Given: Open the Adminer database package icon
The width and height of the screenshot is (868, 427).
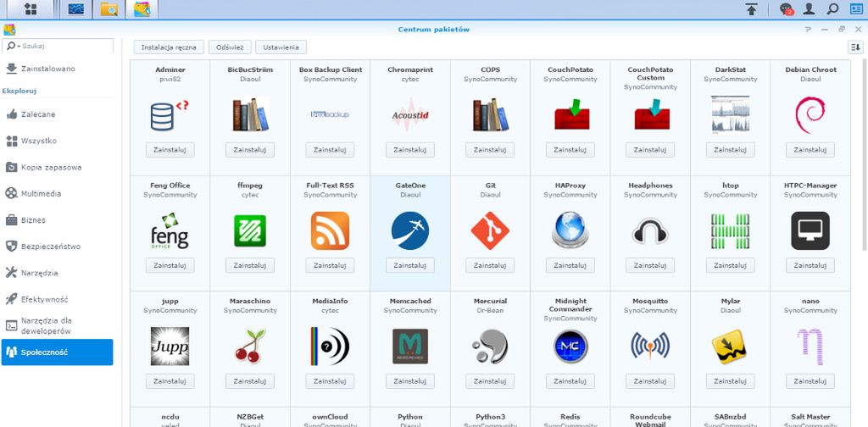Looking at the screenshot, I should coord(170,114).
